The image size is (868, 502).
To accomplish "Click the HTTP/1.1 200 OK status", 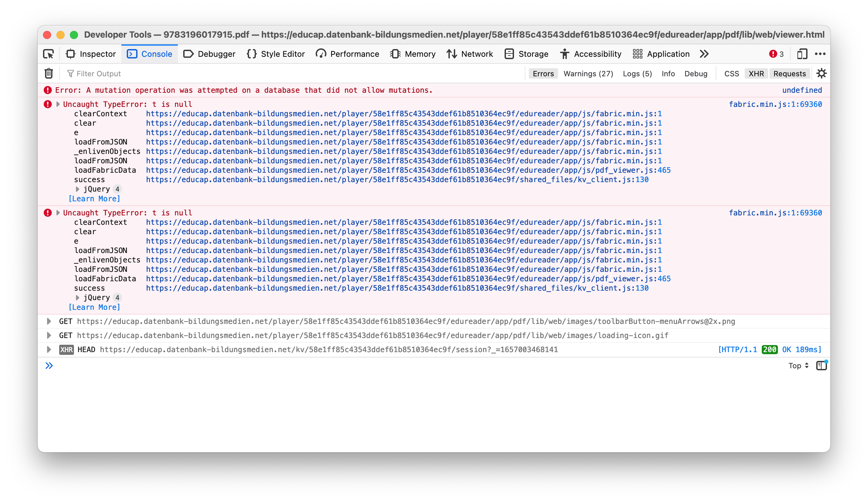I will tap(770, 349).
